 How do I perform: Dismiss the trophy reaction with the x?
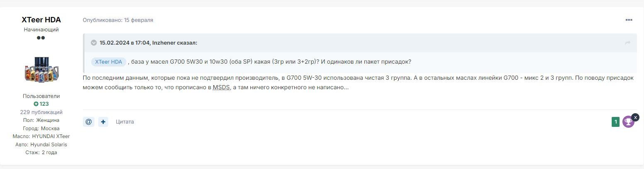636,117
